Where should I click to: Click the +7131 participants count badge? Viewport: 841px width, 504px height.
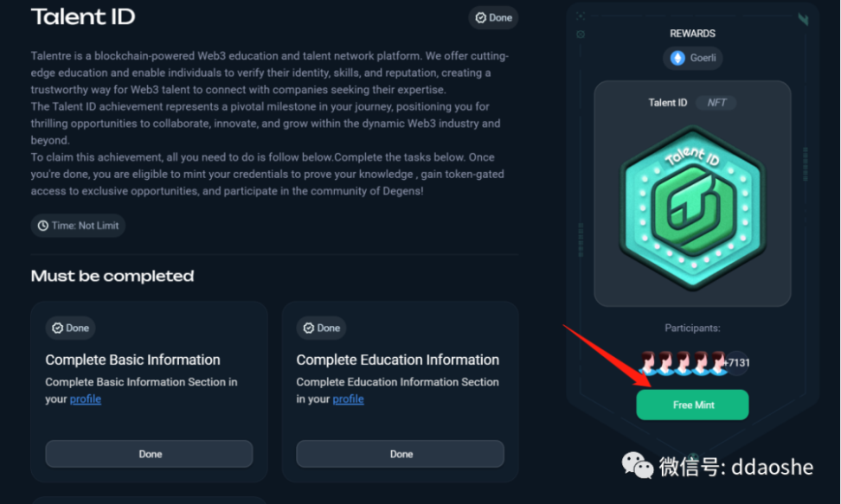click(x=737, y=363)
